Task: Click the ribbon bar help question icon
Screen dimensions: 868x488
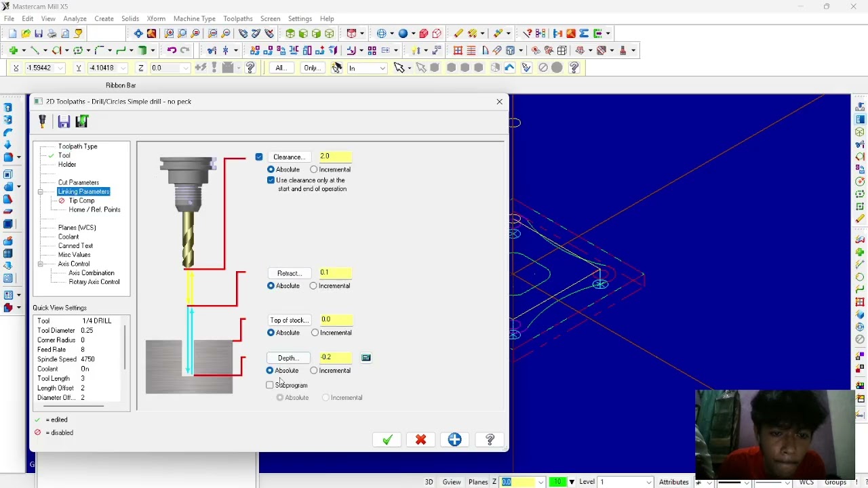Action: [x=250, y=68]
